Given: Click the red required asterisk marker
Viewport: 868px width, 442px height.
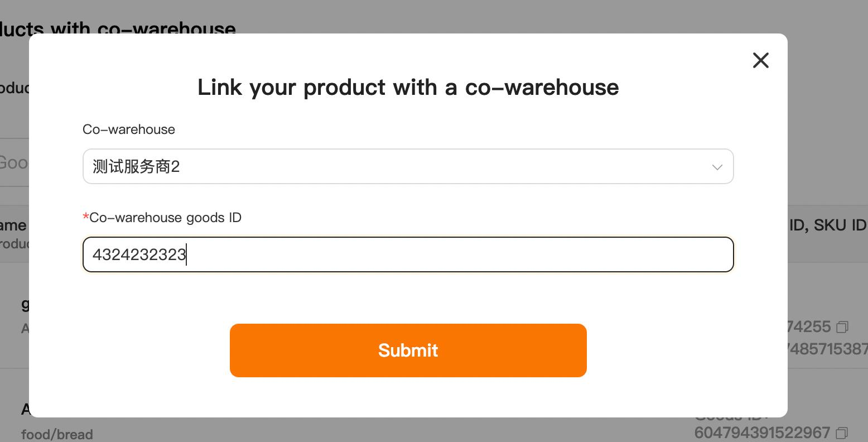Looking at the screenshot, I should (85, 217).
